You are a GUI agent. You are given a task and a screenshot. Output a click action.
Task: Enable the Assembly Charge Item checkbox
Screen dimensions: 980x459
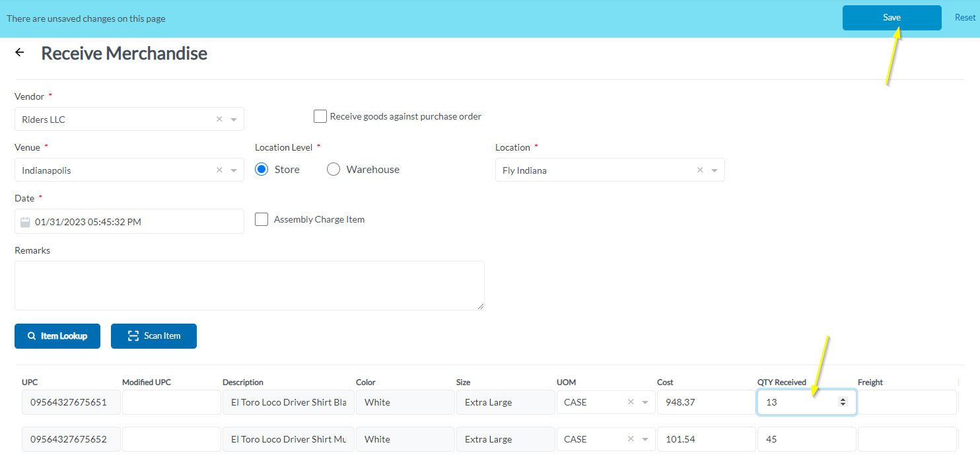click(x=262, y=219)
